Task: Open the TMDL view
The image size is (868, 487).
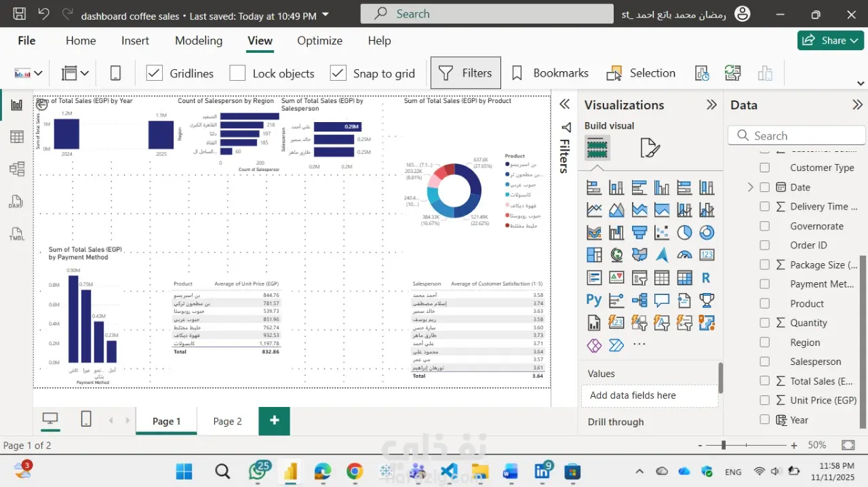Action: tap(17, 234)
